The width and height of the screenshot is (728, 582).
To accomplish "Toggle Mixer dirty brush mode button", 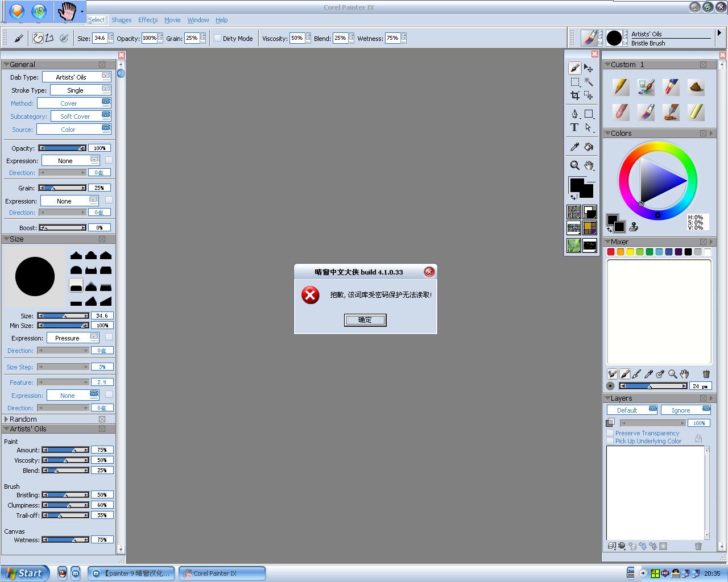I will 613,374.
